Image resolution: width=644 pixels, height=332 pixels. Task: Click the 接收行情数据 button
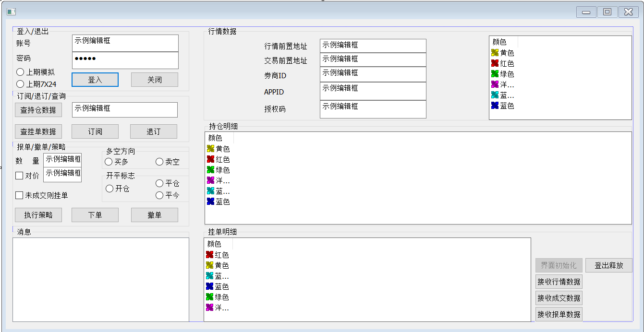coord(559,282)
